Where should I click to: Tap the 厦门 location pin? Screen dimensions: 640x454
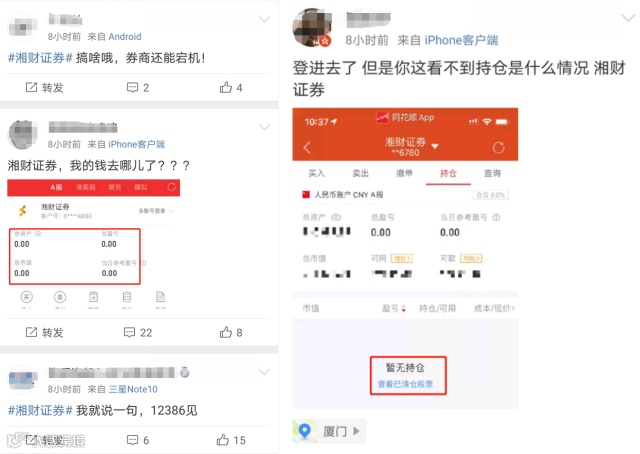(x=304, y=431)
